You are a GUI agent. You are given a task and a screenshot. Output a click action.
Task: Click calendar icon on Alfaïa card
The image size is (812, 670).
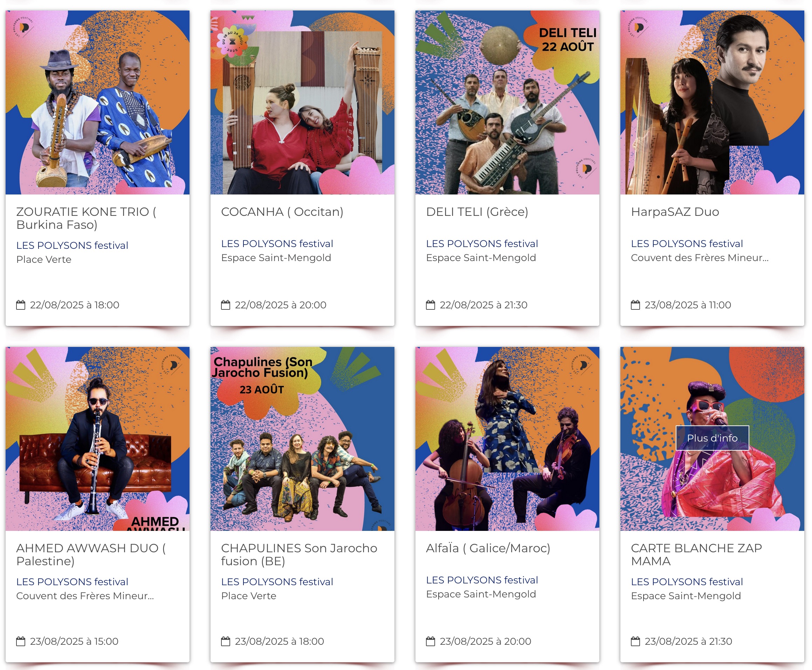coord(430,641)
